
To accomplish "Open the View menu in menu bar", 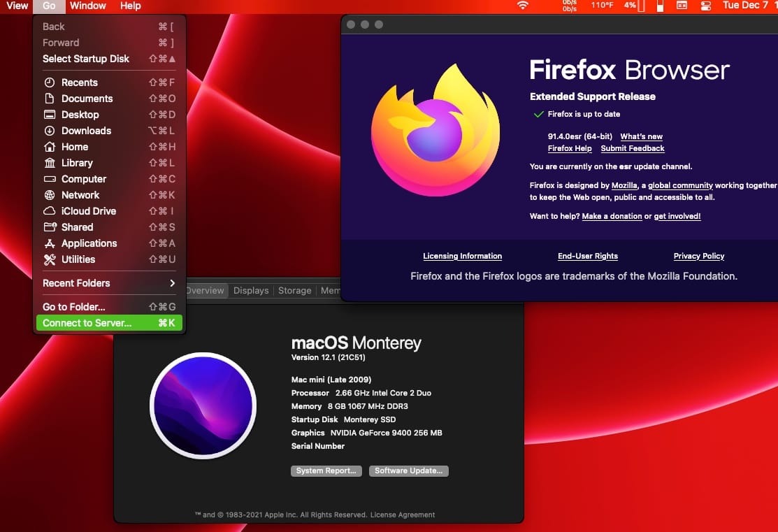I will pyautogui.click(x=17, y=6).
